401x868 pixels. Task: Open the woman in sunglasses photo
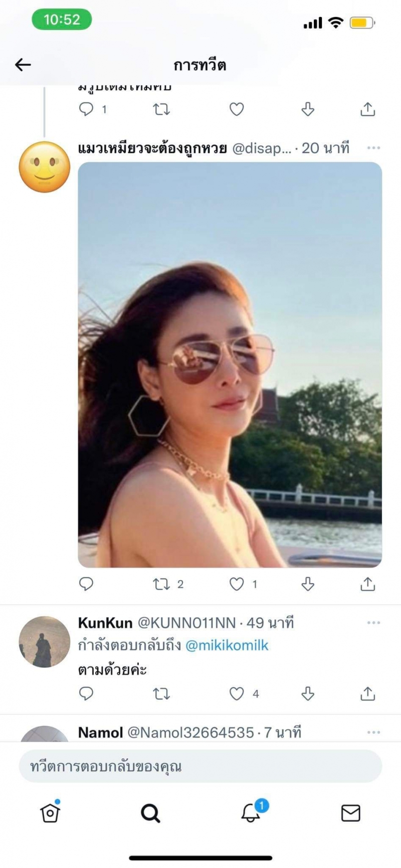click(230, 365)
